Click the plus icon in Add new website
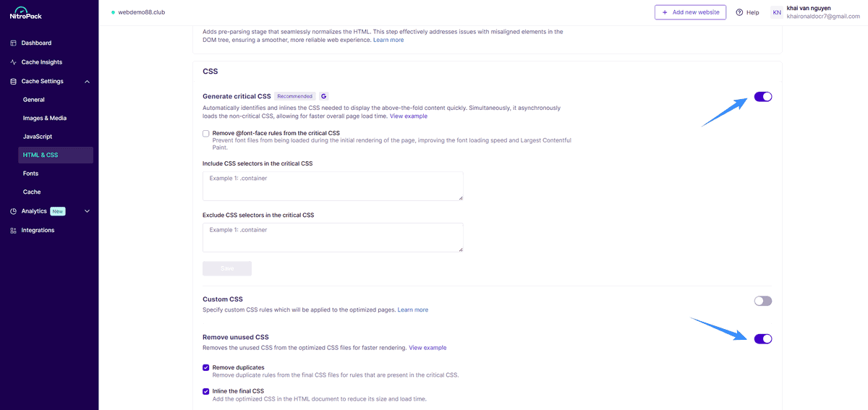Screen dimensions: 868x410 tap(665, 12)
